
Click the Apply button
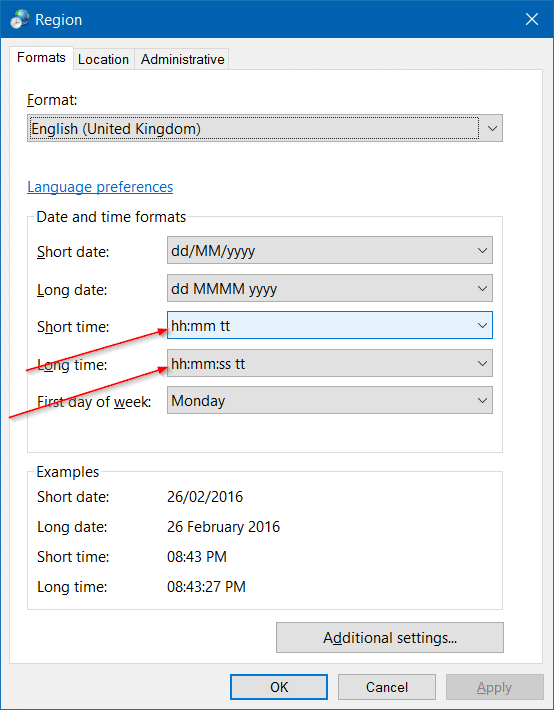tap(494, 687)
